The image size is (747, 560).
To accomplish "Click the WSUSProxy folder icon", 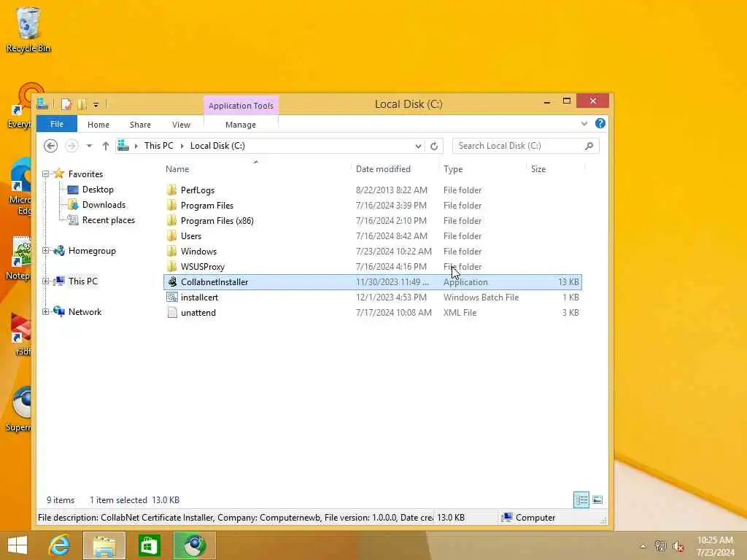I will pos(172,266).
